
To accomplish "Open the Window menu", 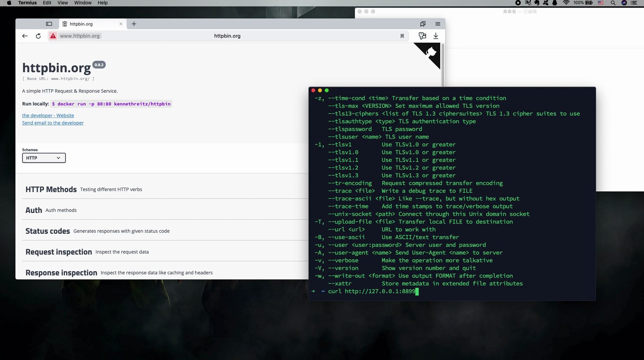I will [x=83, y=3].
